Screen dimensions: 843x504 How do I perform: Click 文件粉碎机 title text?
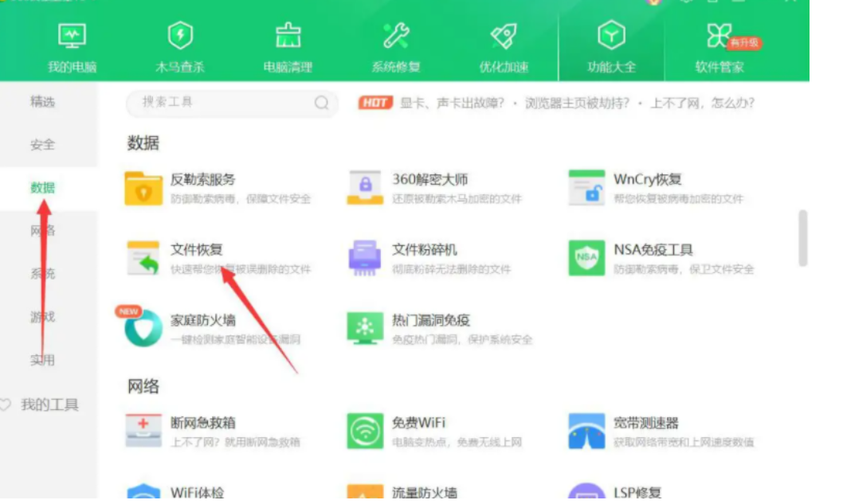(424, 250)
